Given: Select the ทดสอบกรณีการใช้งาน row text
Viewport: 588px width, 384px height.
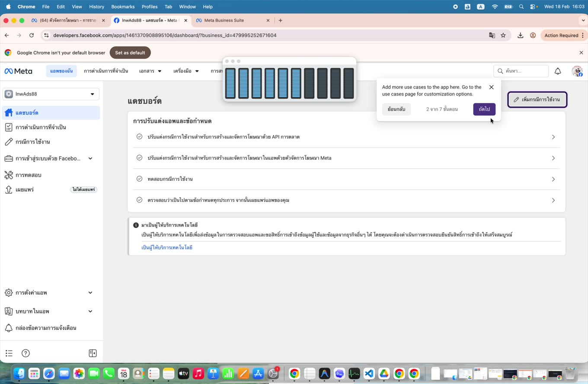Looking at the screenshot, I should click(170, 179).
